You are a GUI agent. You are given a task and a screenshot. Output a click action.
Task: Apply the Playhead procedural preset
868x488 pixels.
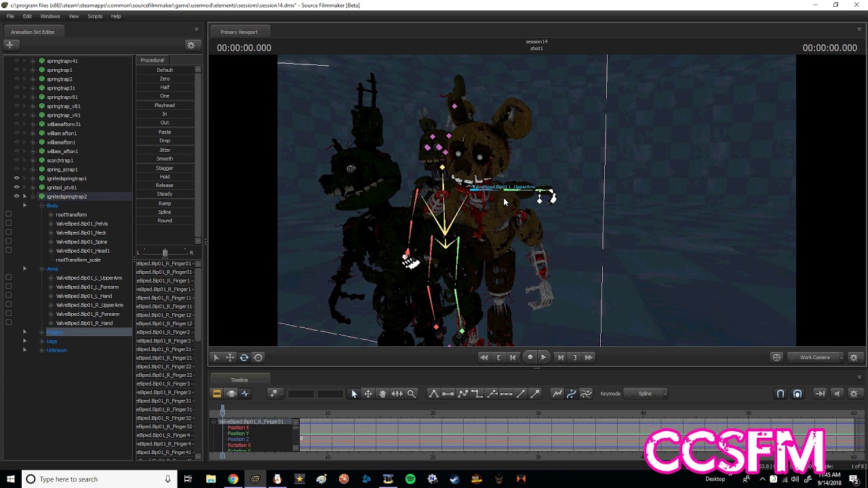tap(165, 105)
